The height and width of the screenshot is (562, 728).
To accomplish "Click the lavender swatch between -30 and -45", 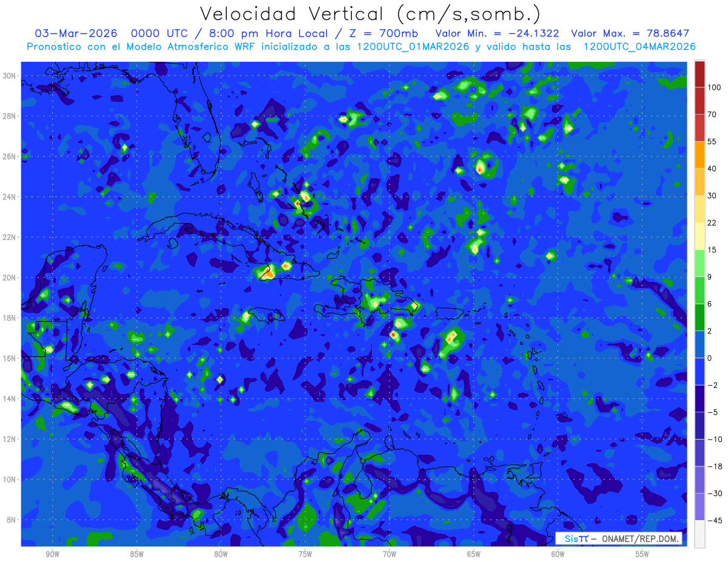I will point(699,507).
